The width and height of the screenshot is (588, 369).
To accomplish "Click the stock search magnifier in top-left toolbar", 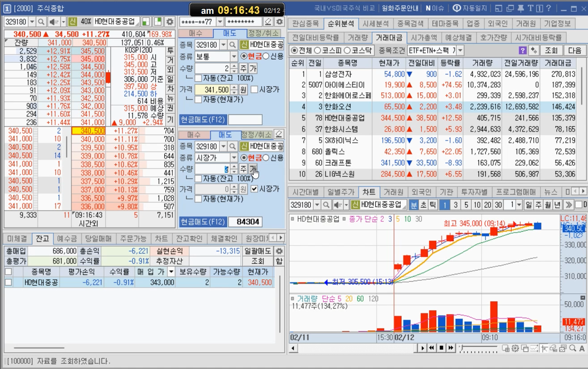I will (41, 21).
